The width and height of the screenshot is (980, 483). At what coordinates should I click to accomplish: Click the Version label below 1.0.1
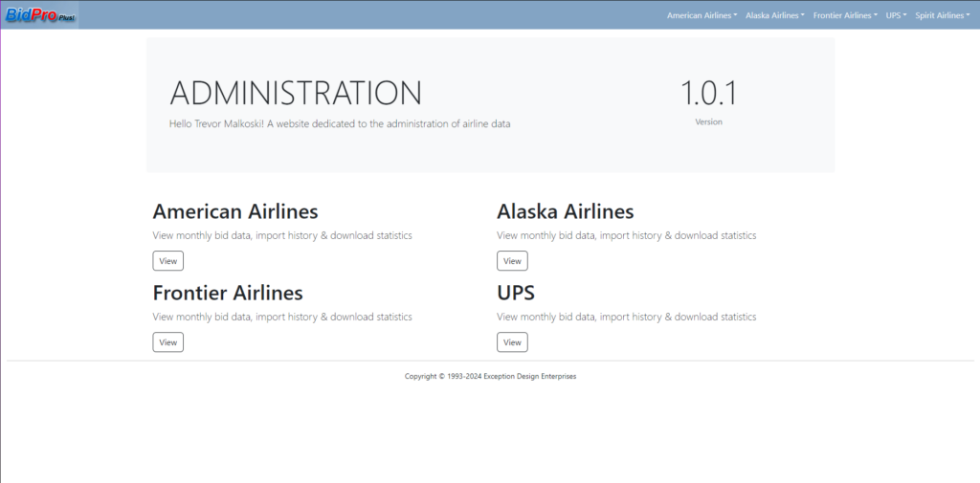pyautogui.click(x=708, y=122)
